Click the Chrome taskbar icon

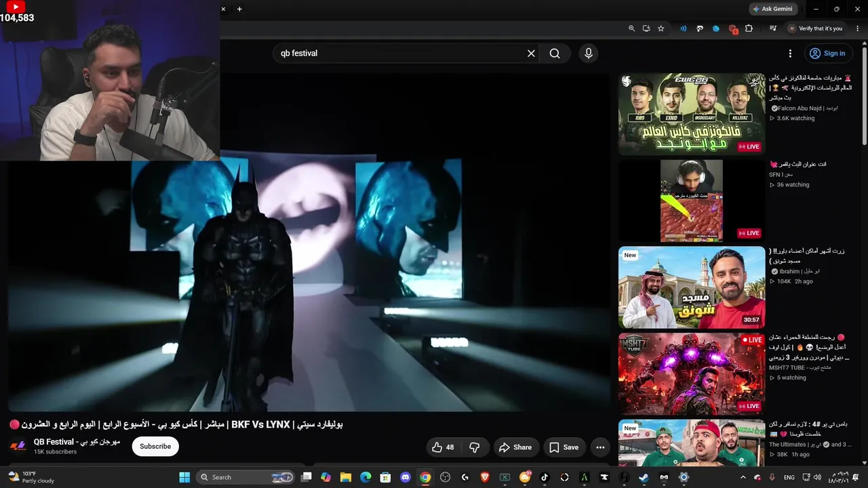click(x=425, y=477)
